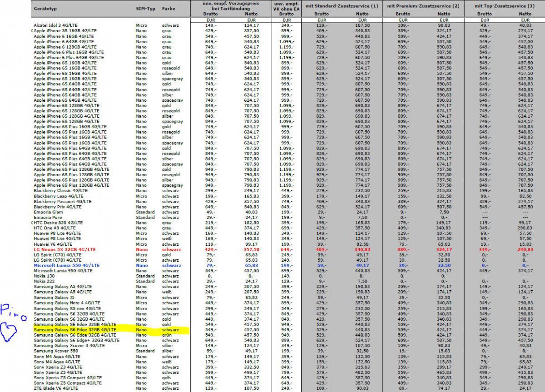Click red '290,83' in LG Nexus 5X row
Viewport: 545px width, 392px height.
point(525,249)
